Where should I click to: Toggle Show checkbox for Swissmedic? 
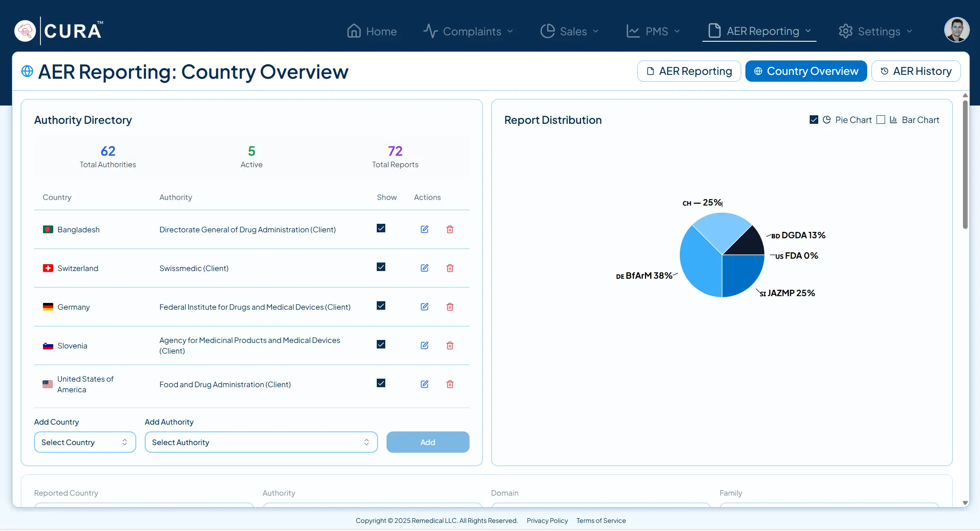(381, 267)
